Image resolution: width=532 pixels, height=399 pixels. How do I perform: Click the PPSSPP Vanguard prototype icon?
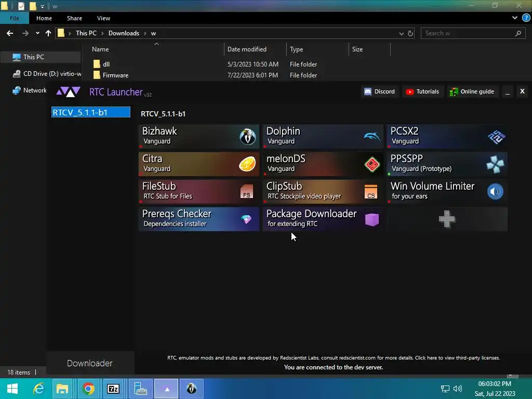tap(495, 165)
